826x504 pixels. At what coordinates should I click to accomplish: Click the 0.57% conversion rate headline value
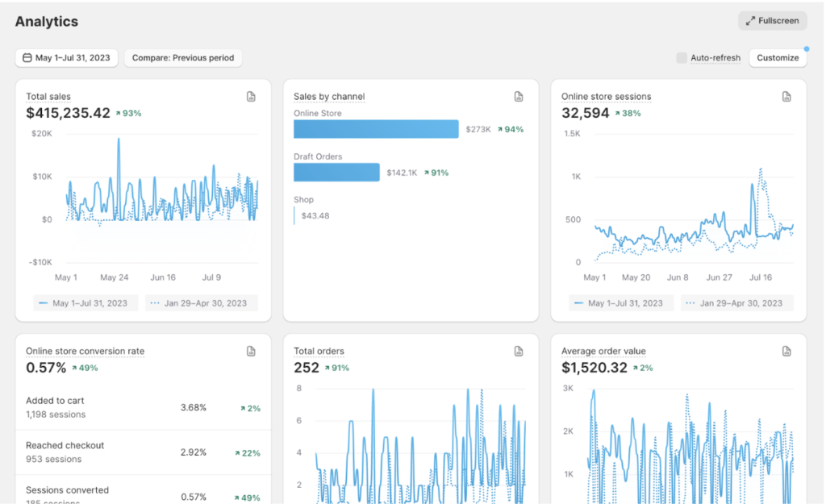click(46, 368)
